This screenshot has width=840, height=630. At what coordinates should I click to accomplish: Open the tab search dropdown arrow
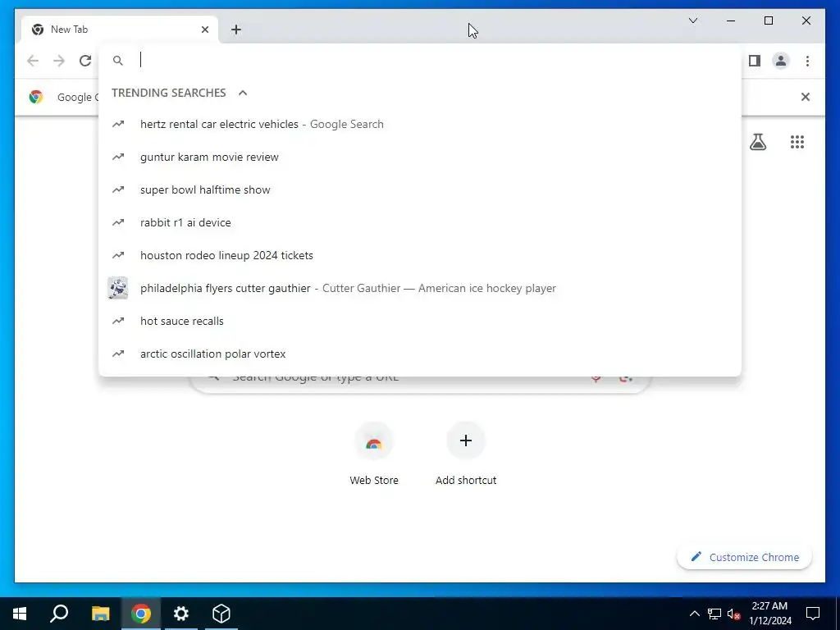(692, 21)
